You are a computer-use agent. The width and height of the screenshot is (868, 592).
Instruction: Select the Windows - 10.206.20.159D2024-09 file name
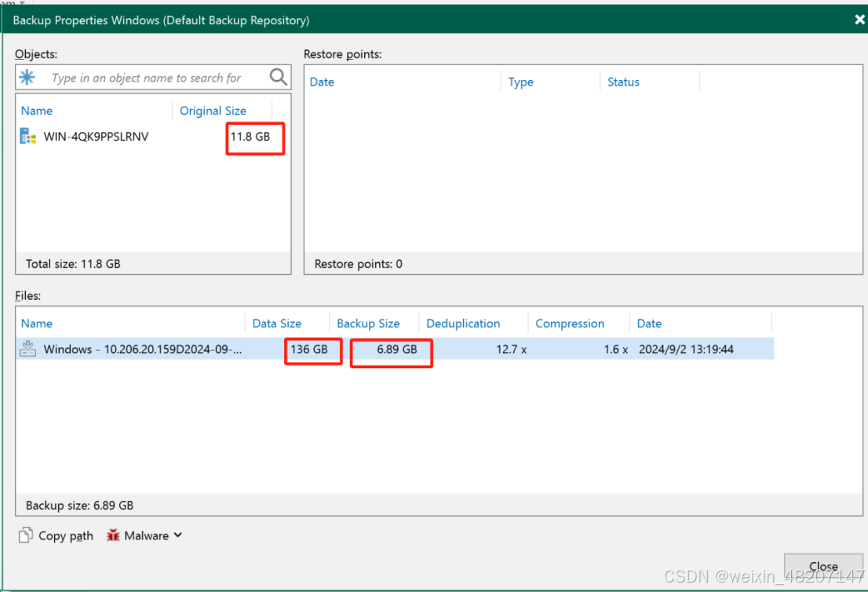point(143,349)
